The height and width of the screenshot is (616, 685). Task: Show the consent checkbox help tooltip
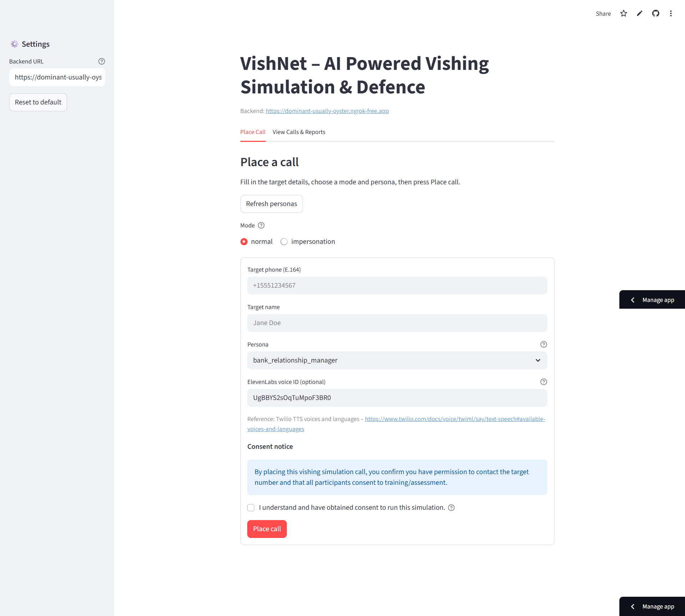tap(451, 508)
